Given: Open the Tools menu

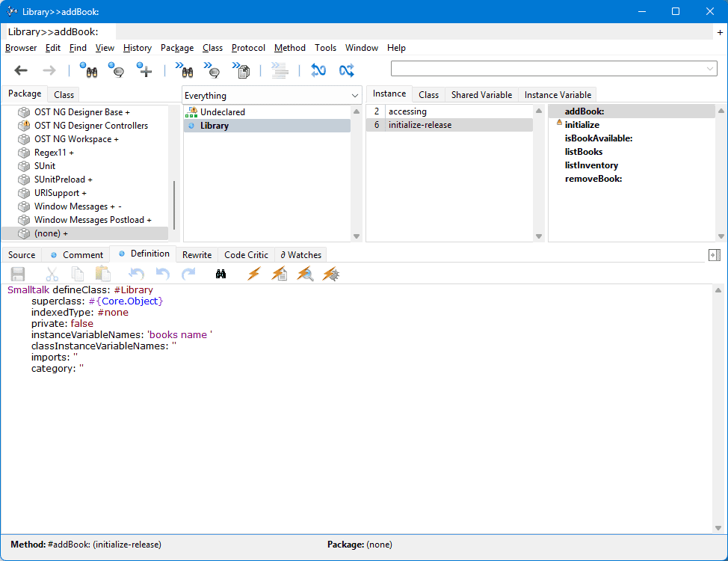Looking at the screenshot, I should click(x=325, y=48).
